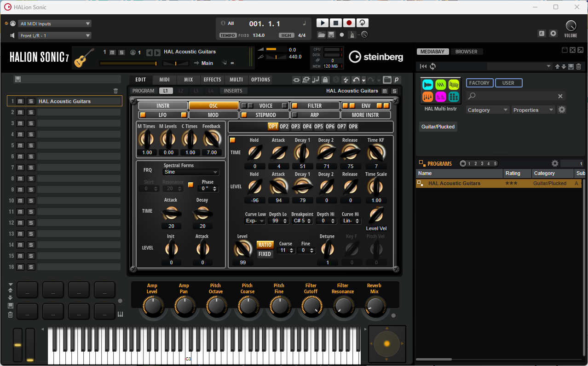
Task: Toggle the global note icon in the toolbar
Action: pos(316,80)
